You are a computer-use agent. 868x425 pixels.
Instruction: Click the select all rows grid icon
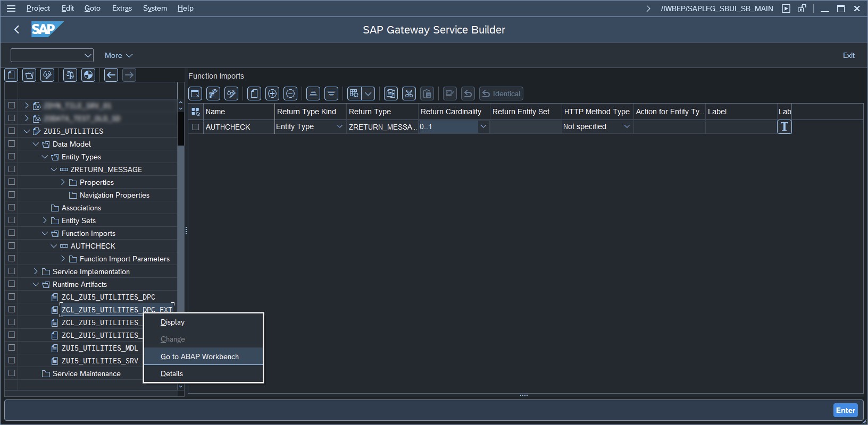196,112
